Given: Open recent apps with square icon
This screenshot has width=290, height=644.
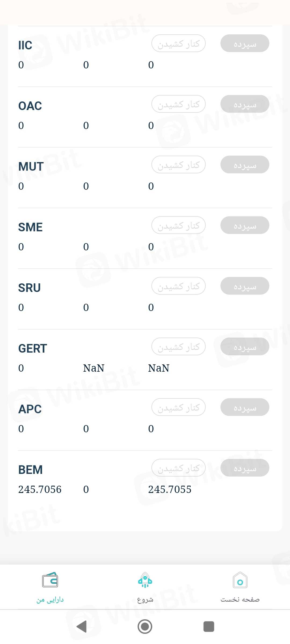Looking at the screenshot, I should point(209,627).
